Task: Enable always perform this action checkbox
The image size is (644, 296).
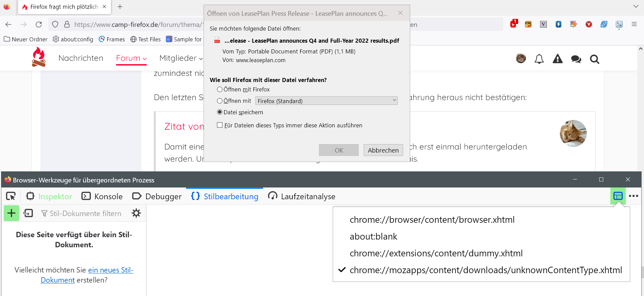Action: (x=220, y=125)
